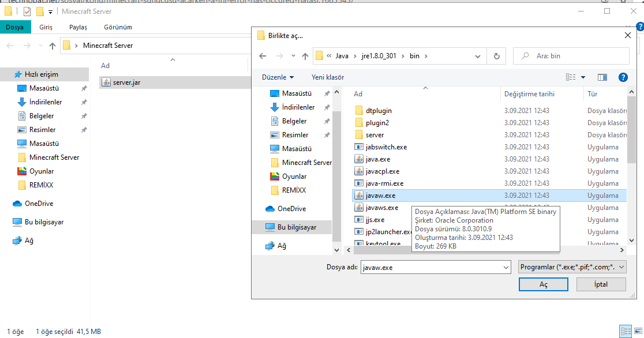Select the java.exe file icon

[359, 159]
